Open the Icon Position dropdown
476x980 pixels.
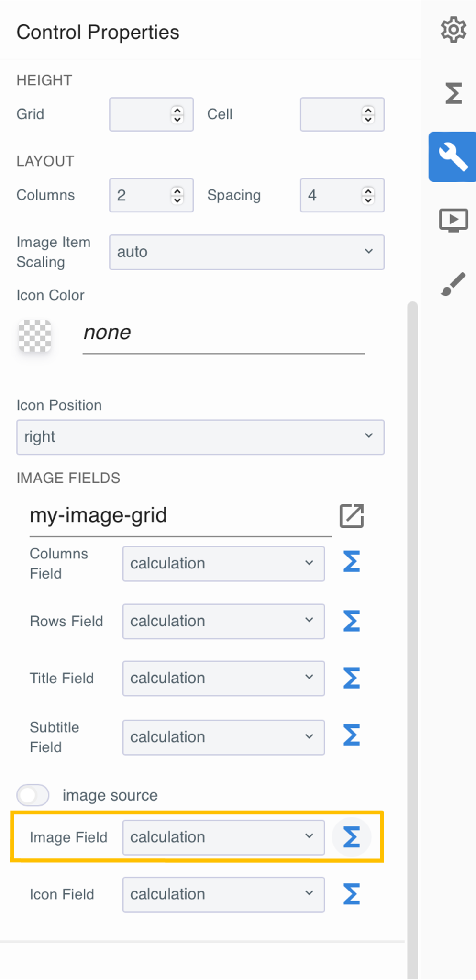pos(200,437)
